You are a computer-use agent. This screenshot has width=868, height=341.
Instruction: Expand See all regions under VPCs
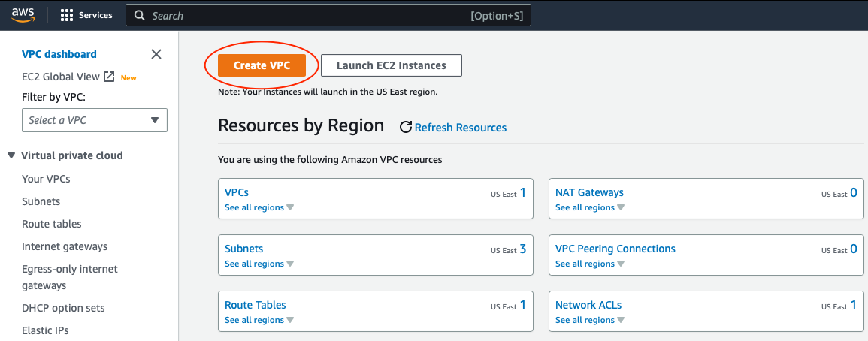pyautogui.click(x=259, y=207)
